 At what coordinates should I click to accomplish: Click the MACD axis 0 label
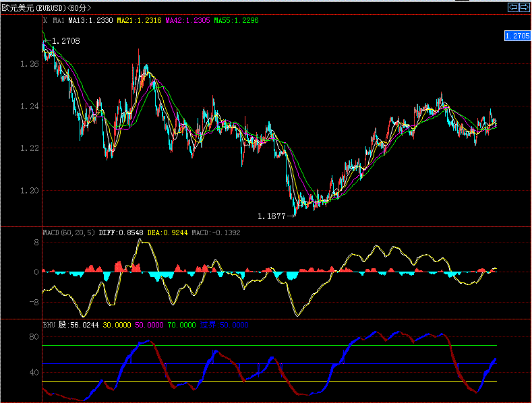36,272
